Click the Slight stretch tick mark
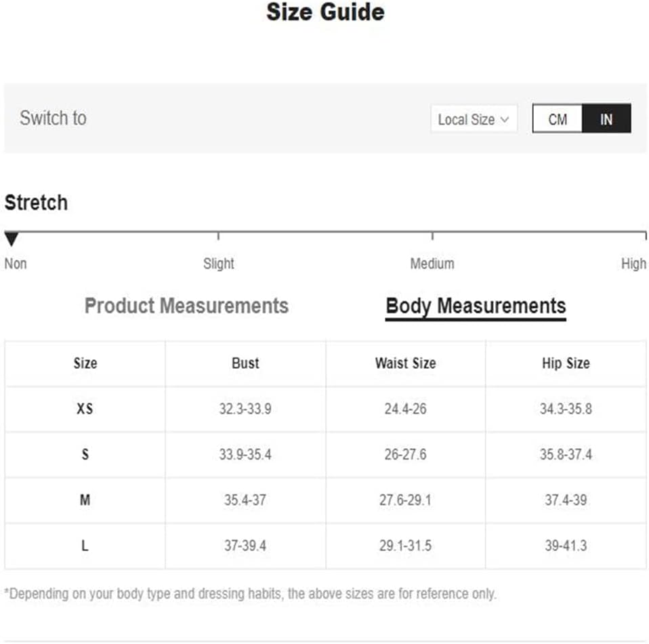Viewport: 649px width, 644px height. 218,236
